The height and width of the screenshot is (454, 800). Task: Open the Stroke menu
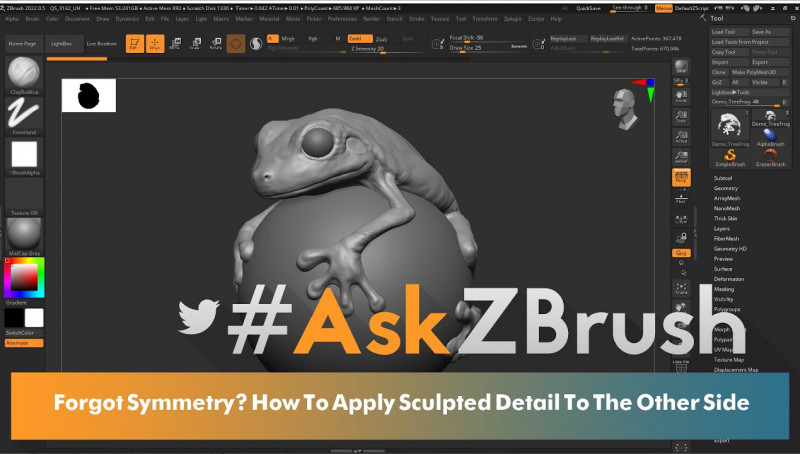point(416,19)
